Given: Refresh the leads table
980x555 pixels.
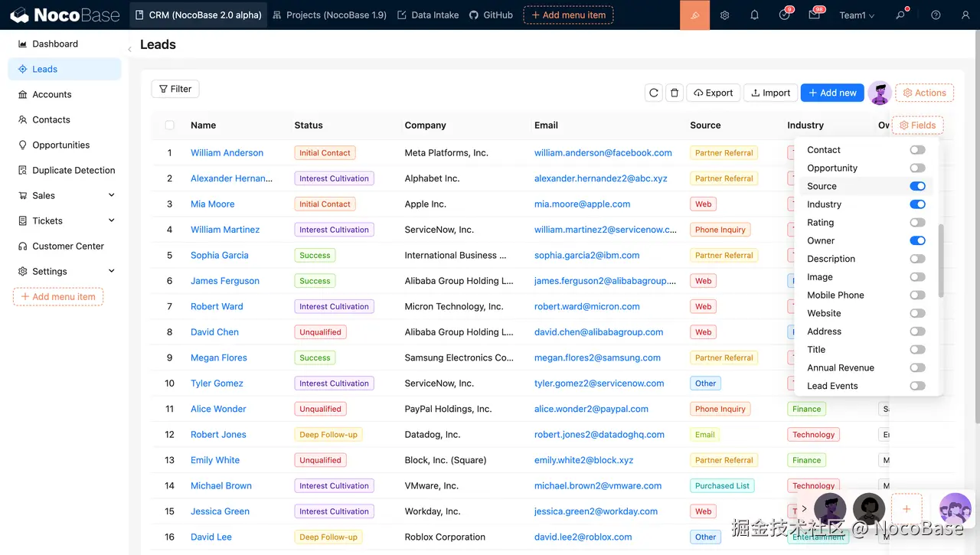Looking at the screenshot, I should 654,93.
